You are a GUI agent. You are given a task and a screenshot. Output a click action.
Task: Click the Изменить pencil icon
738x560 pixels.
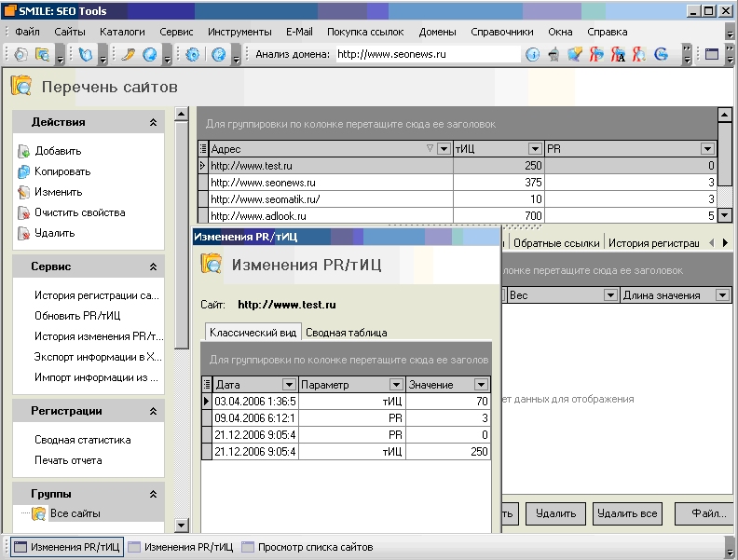[24, 192]
